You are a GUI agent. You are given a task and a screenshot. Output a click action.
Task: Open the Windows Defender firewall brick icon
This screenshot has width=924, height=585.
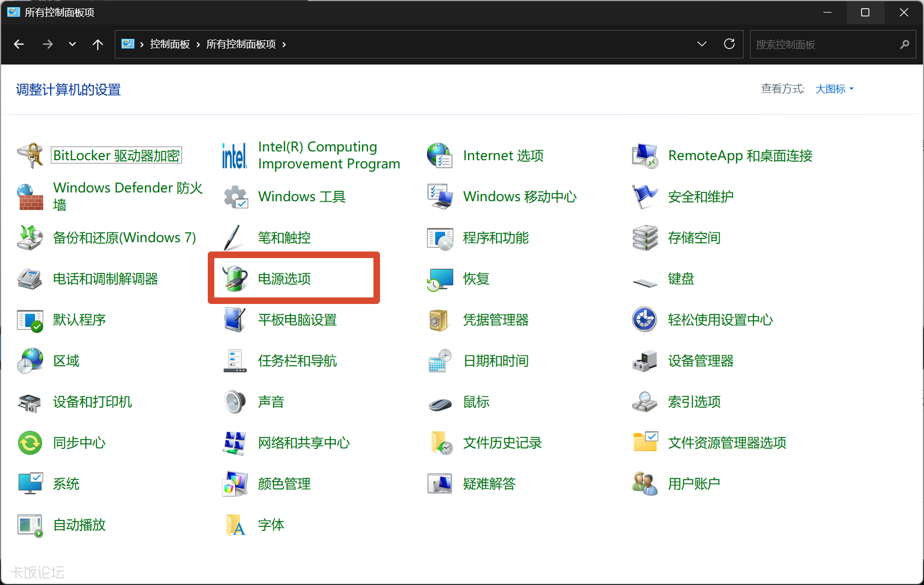pyautogui.click(x=30, y=197)
